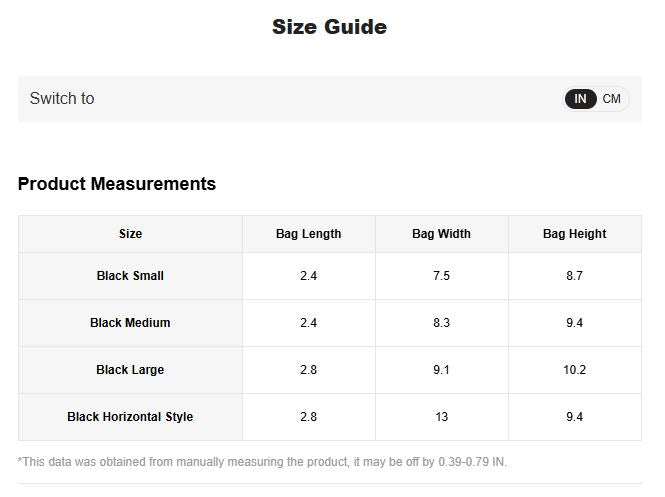Select the Bag Length column header
The width and height of the screenshot is (665, 497).
308,234
